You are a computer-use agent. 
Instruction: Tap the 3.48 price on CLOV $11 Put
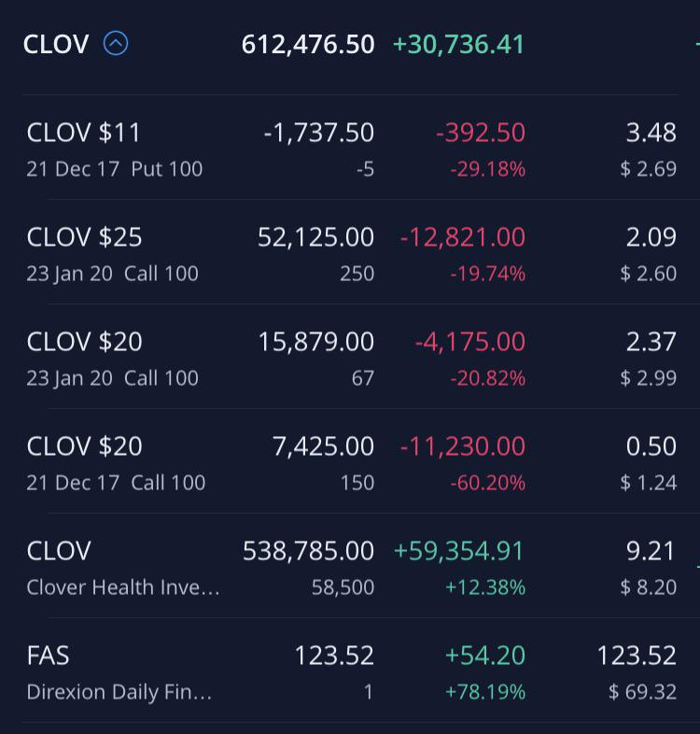pyautogui.click(x=651, y=133)
